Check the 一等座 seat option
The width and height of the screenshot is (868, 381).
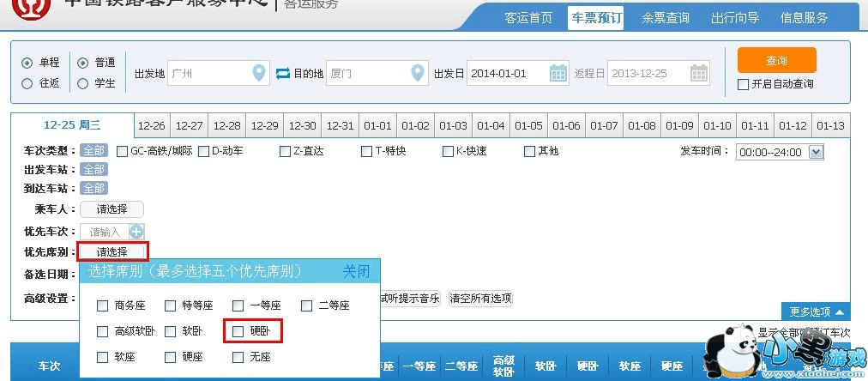click(x=238, y=305)
